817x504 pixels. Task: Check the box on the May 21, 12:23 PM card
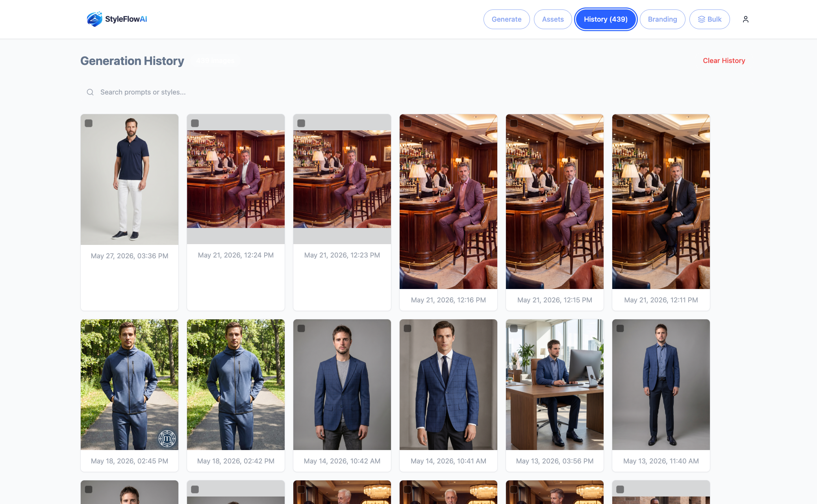click(x=301, y=123)
